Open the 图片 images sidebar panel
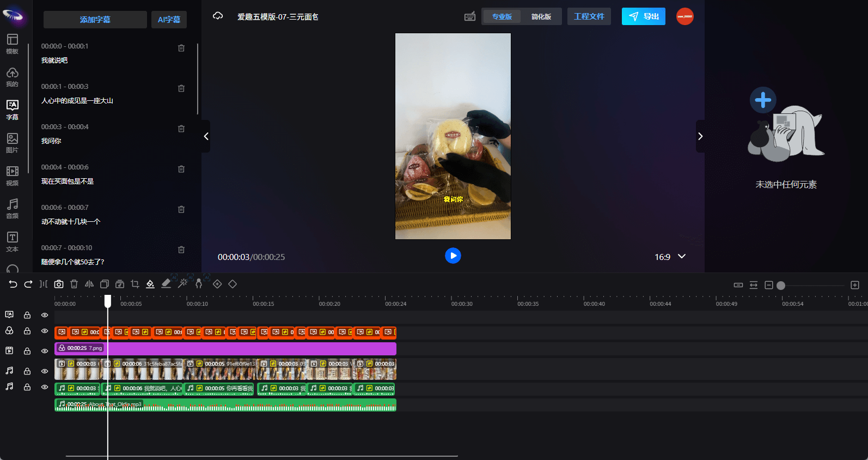The height and width of the screenshot is (460, 868). point(12,143)
